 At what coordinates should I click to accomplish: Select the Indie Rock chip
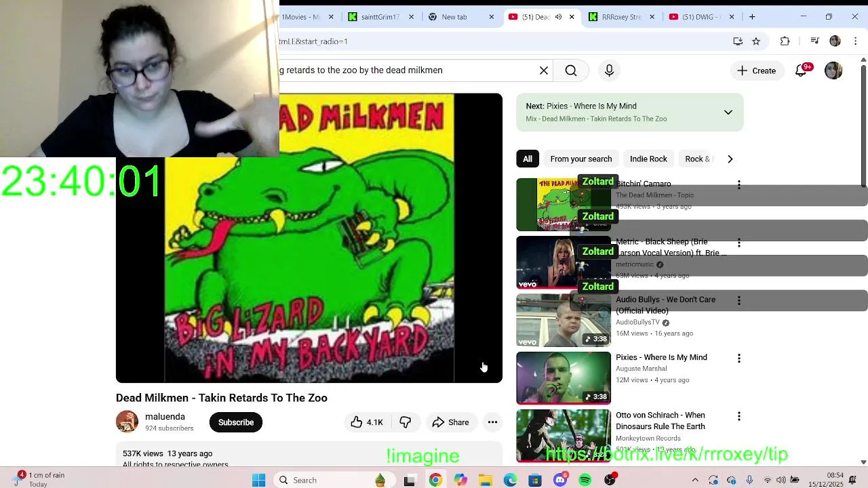648,159
